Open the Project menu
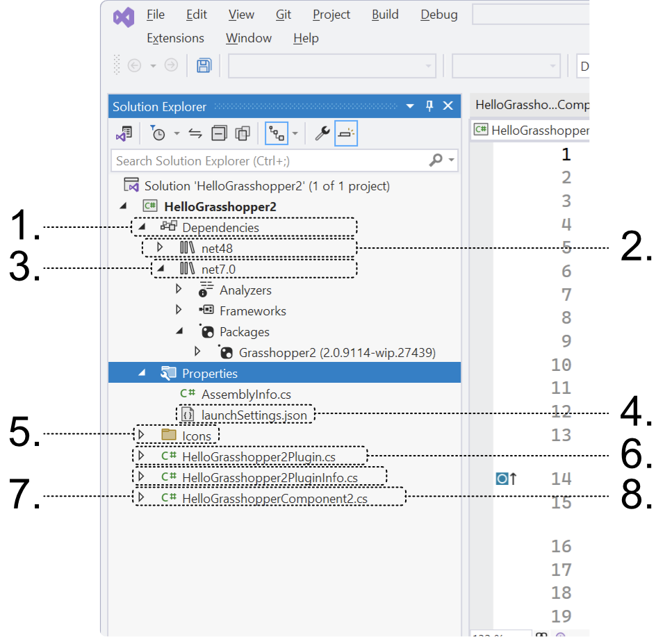The image size is (672, 637). 331,15
